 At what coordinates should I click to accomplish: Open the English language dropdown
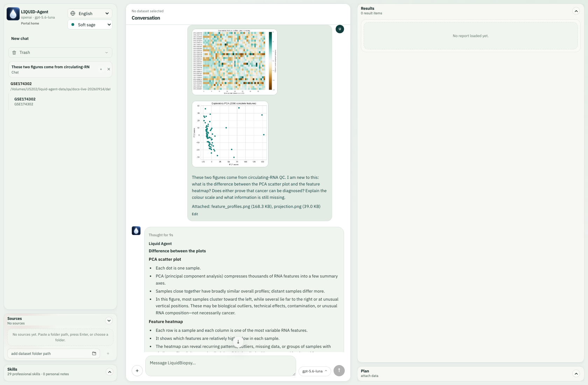90,13
